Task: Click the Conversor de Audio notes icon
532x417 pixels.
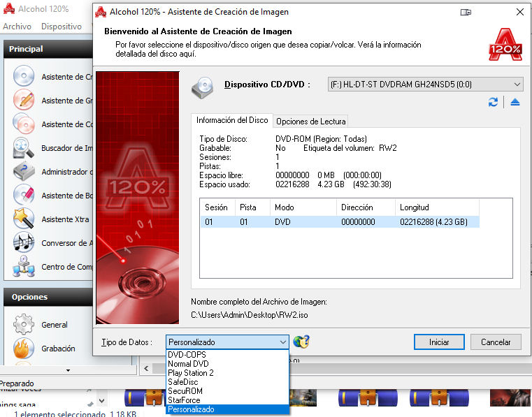Action: click(23, 242)
